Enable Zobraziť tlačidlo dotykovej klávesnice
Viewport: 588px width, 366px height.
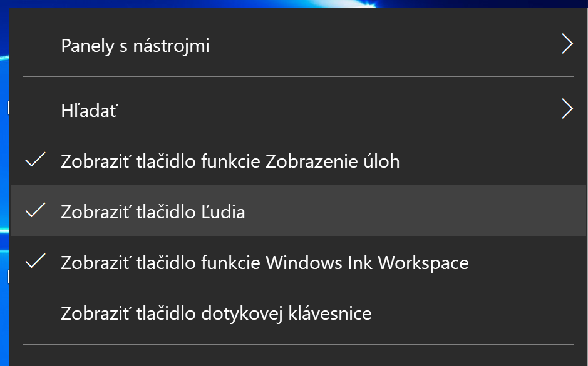[x=297, y=313]
